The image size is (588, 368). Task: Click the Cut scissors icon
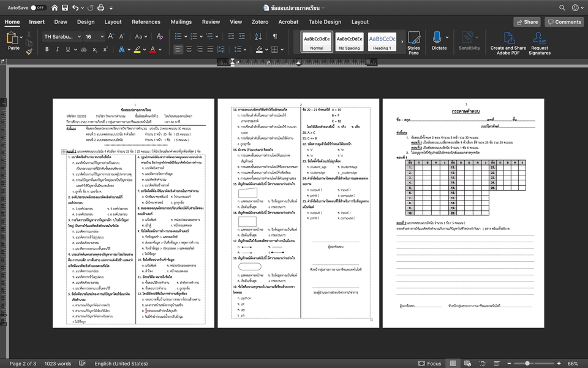point(29,34)
